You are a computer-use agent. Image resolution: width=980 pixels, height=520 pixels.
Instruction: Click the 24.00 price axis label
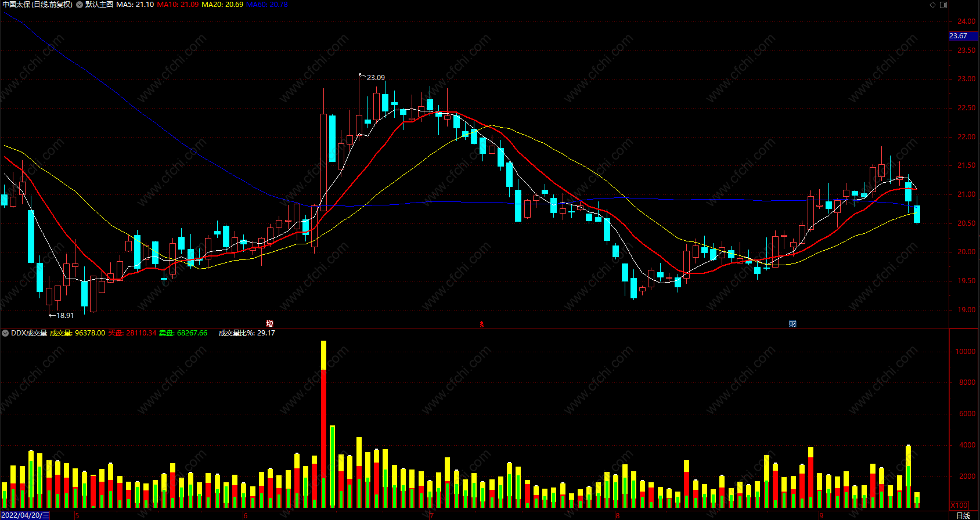967,21
